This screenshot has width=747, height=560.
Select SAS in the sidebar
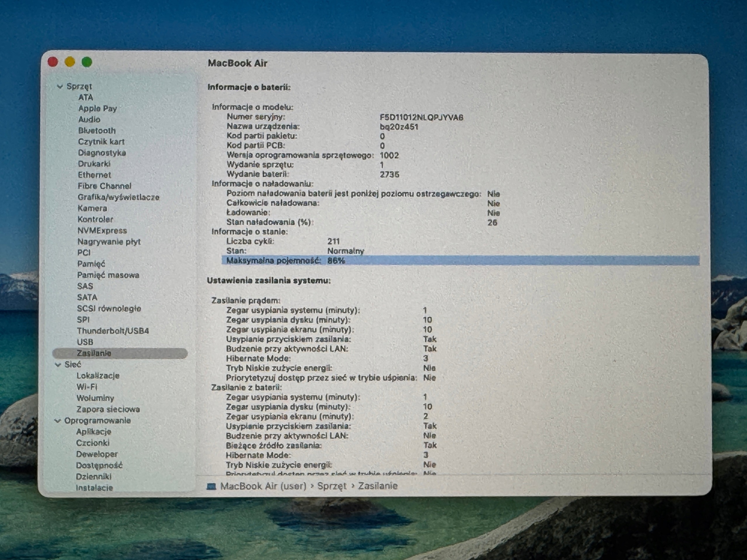pyautogui.click(x=85, y=286)
